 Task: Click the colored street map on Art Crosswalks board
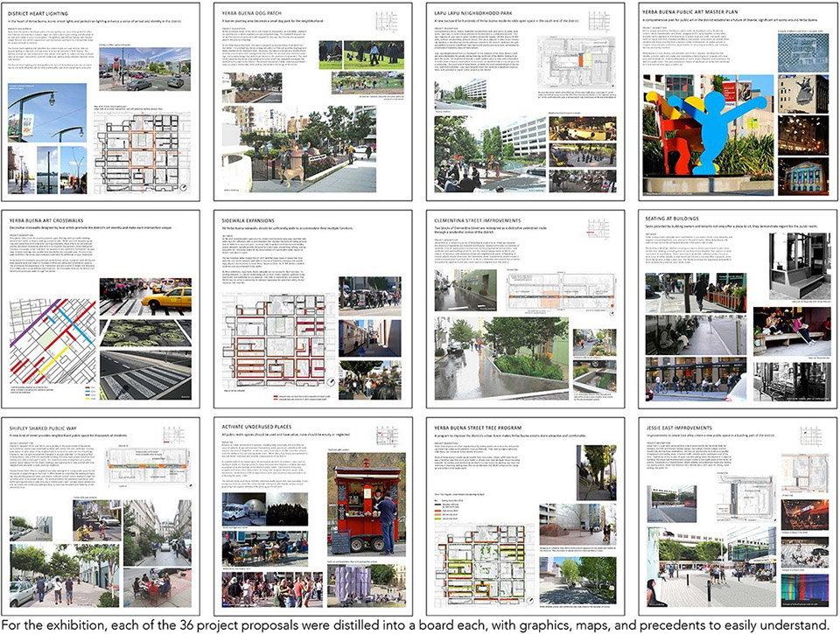[53, 342]
